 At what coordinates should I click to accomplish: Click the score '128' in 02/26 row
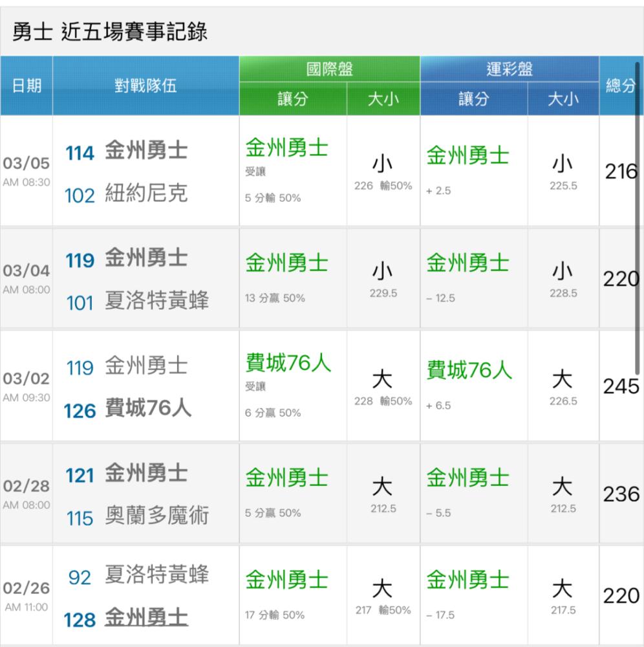(x=80, y=620)
